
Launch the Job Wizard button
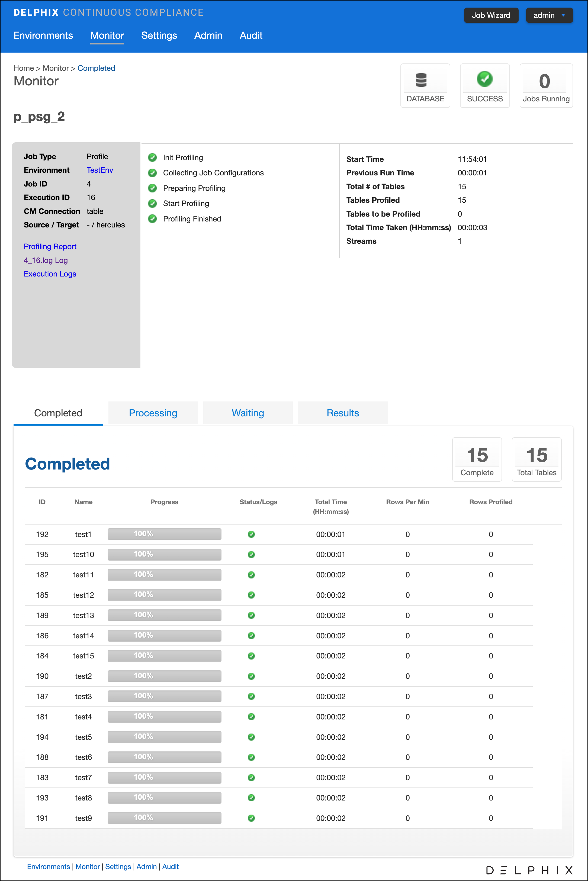(491, 15)
